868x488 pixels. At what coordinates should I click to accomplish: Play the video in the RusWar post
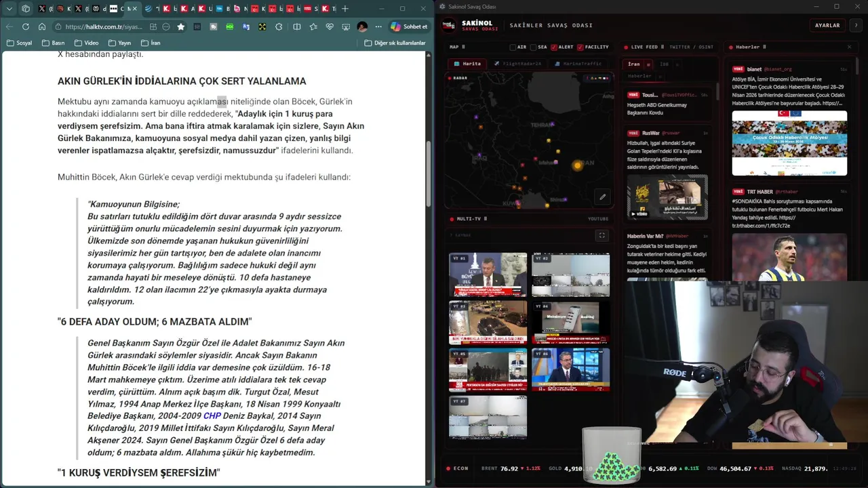pos(667,197)
